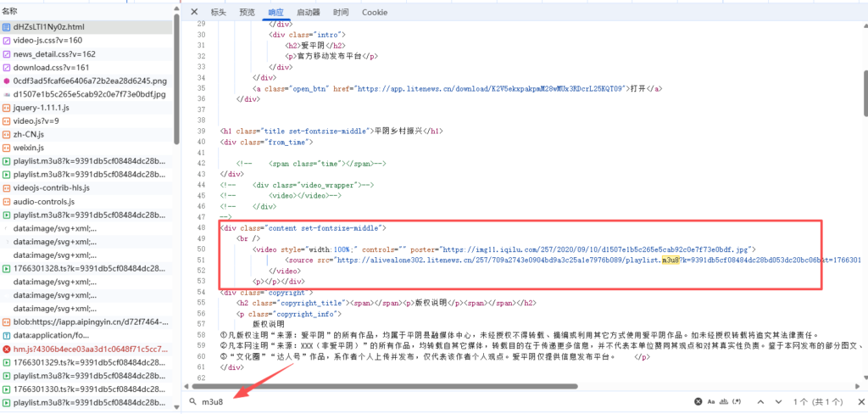The height and width of the screenshot is (414, 868).
Task: Close the response search bar
Action: (x=861, y=401)
